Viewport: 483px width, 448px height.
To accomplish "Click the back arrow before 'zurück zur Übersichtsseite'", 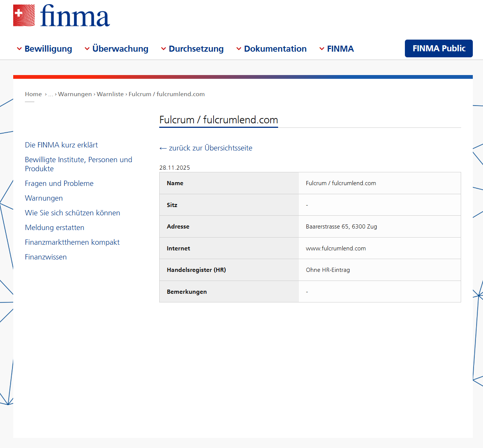I will 163,148.
